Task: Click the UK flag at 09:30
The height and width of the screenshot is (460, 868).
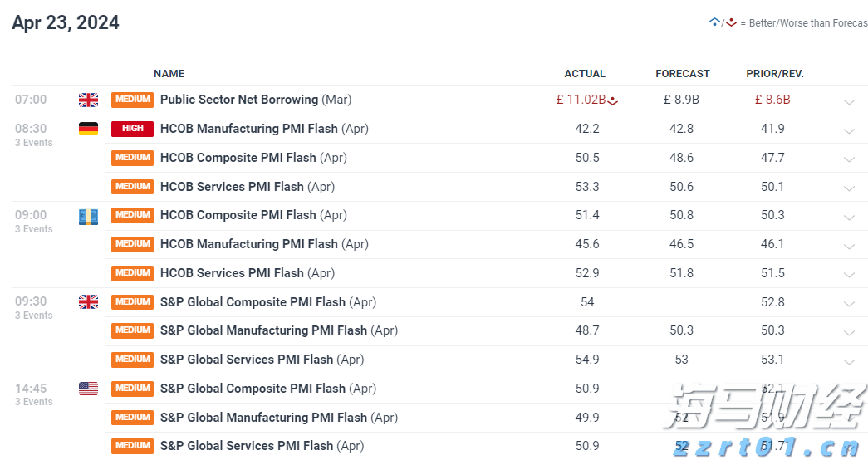Action: pyautogui.click(x=88, y=302)
